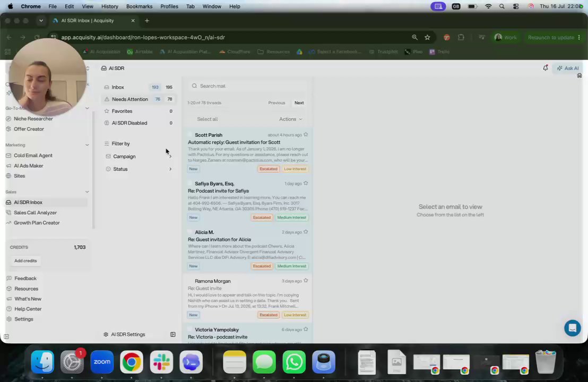Screen dimensions: 588x382
Task: Select the Scott Parish thread checkbox
Action: click(190, 135)
